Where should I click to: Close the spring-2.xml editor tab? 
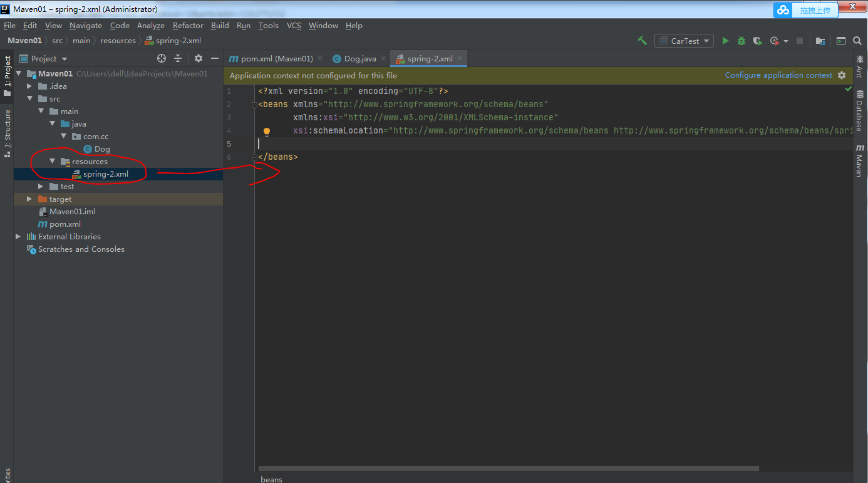click(x=460, y=58)
